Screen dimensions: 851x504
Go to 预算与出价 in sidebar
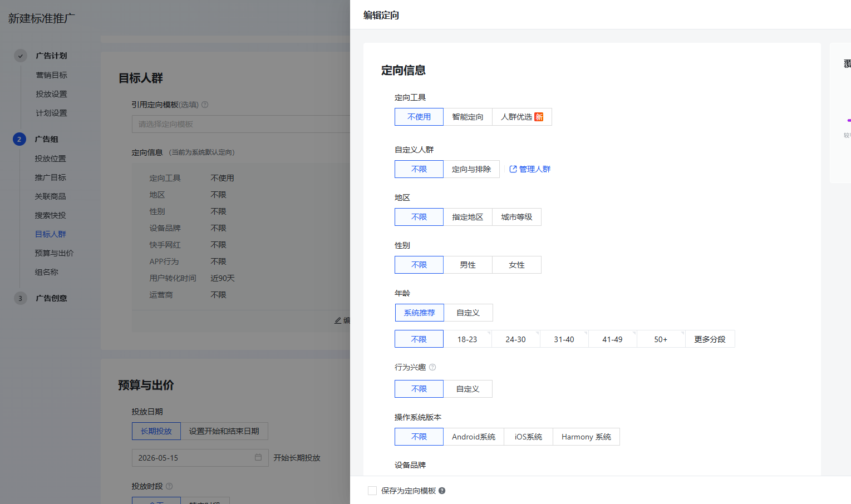point(54,253)
